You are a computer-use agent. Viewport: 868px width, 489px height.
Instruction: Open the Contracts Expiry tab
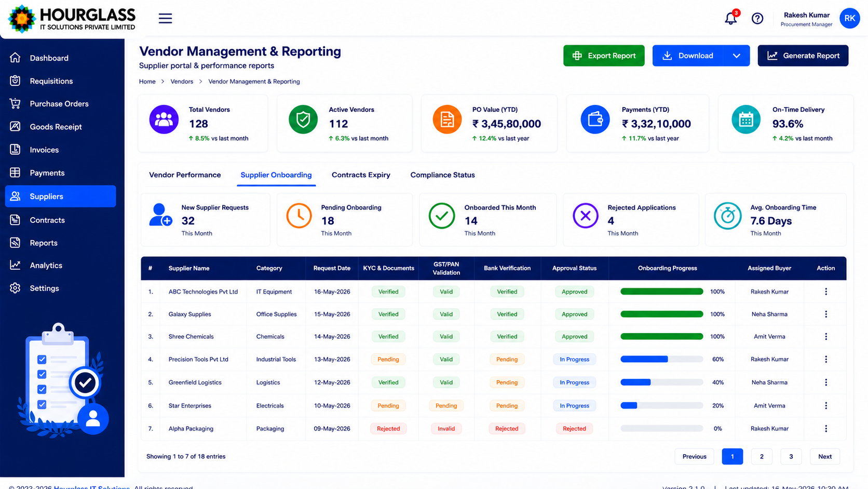(x=361, y=175)
